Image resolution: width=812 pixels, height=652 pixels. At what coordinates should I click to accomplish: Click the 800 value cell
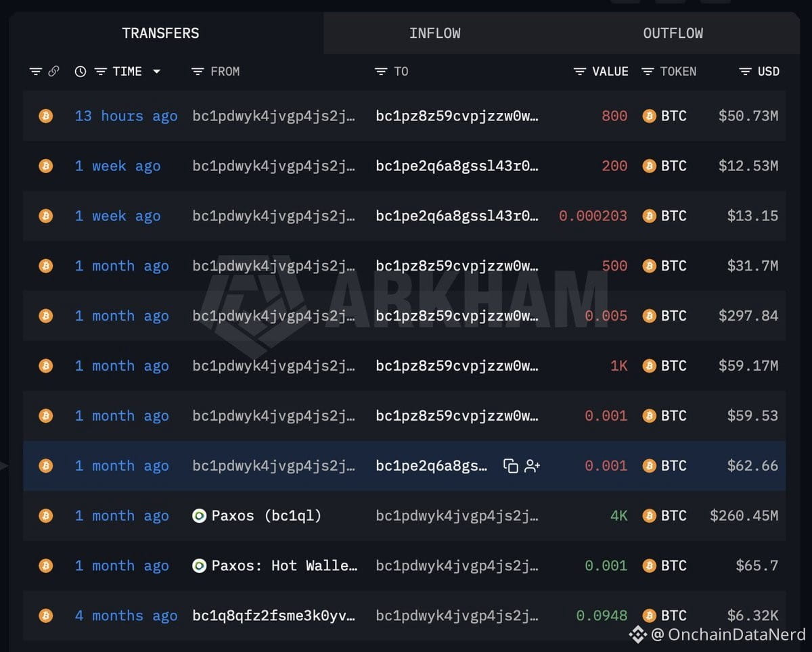coord(614,116)
